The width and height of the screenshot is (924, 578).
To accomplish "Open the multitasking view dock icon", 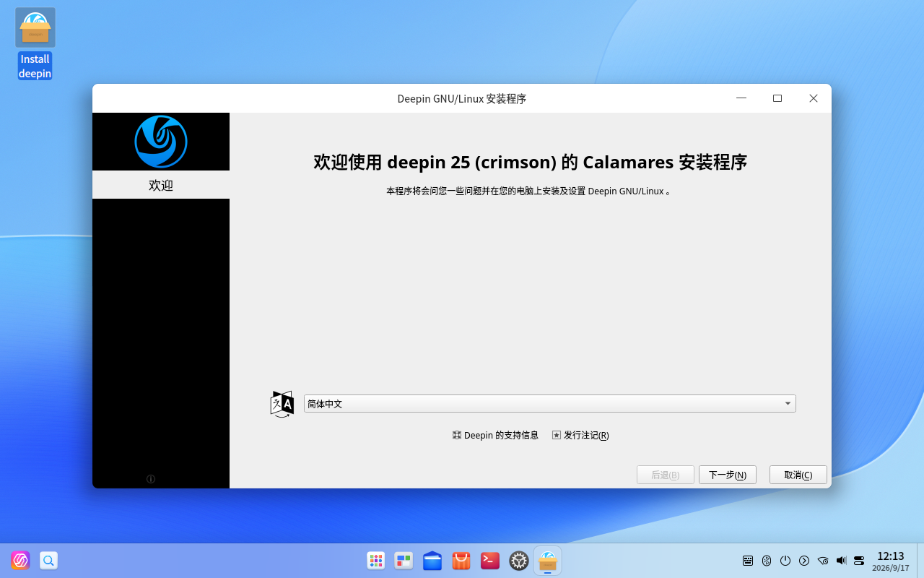I will (x=404, y=561).
